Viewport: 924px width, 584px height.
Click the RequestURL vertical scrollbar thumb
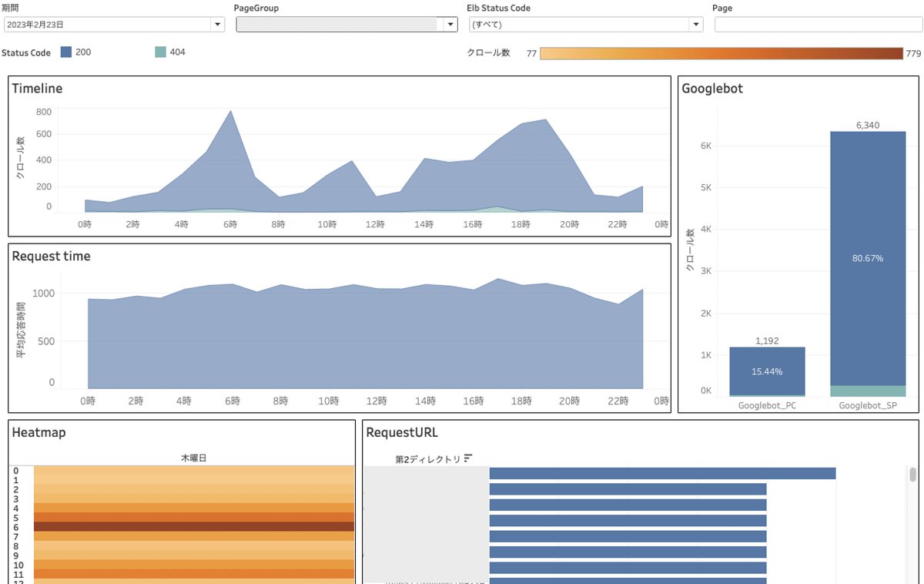(x=913, y=474)
